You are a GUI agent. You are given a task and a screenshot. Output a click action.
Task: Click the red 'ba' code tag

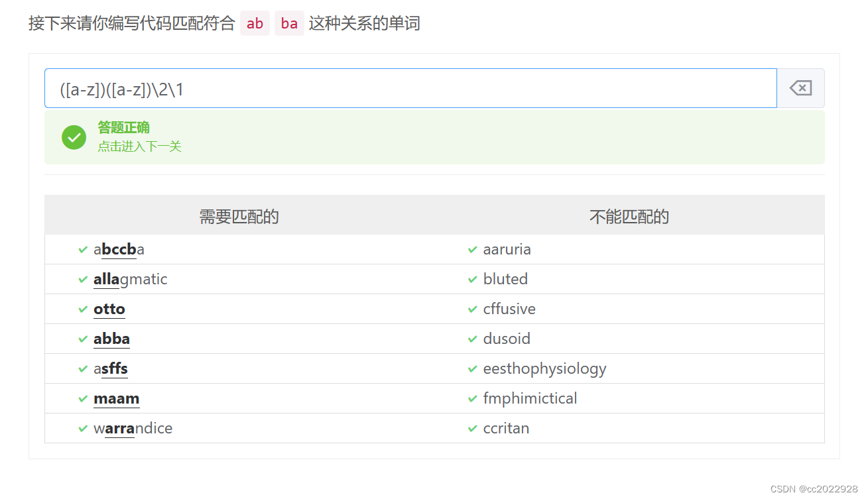289,24
